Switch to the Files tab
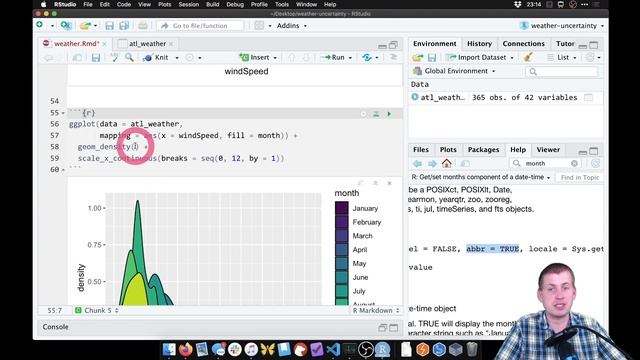Image resolution: width=640 pixels, height=360 pixels. (420, 150)
